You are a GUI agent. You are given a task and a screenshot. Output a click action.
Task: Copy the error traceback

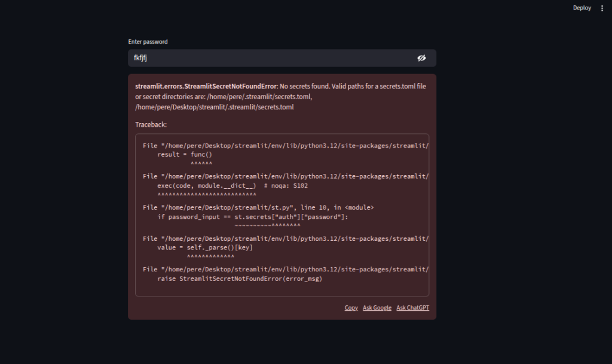[351, 308]
